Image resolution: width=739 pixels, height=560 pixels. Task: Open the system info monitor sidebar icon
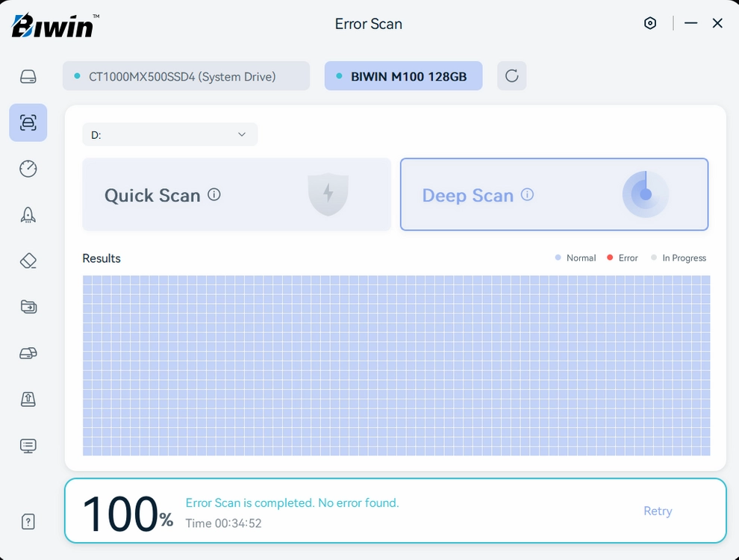click(x=28, y=446)
